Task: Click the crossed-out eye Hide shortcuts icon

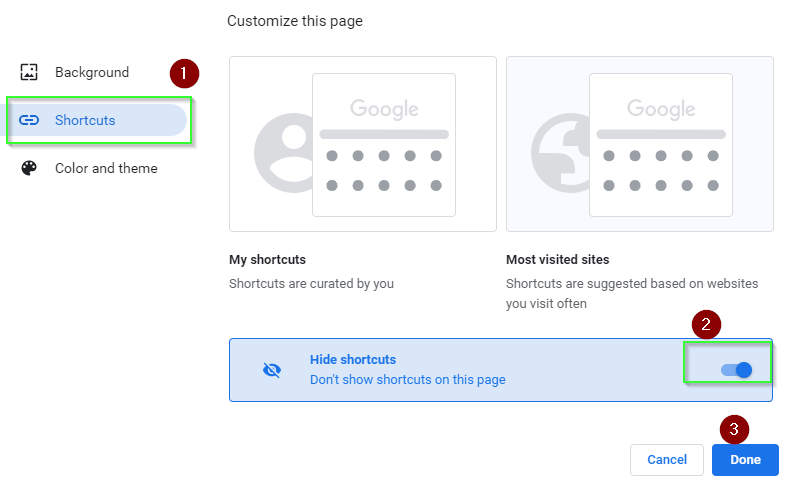Action: click(272, 370)
